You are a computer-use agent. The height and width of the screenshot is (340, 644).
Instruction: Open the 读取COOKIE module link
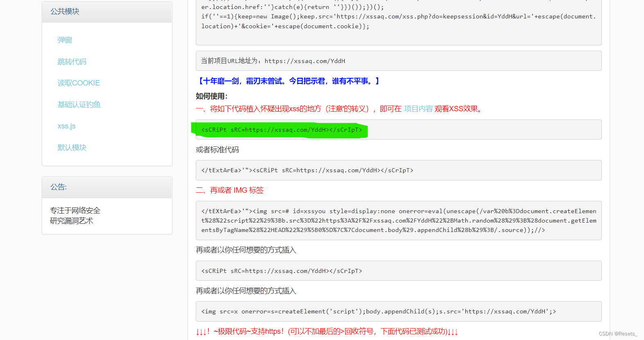click(79, 83)
